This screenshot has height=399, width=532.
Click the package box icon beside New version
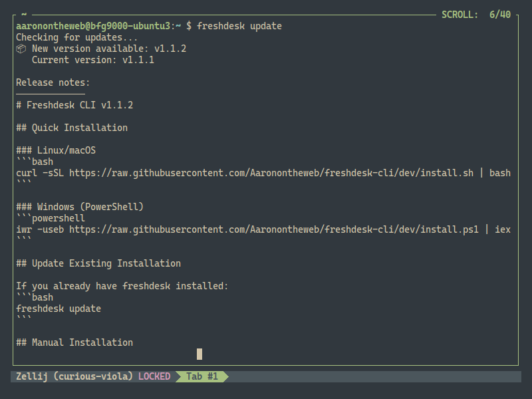tap(21, 49)
